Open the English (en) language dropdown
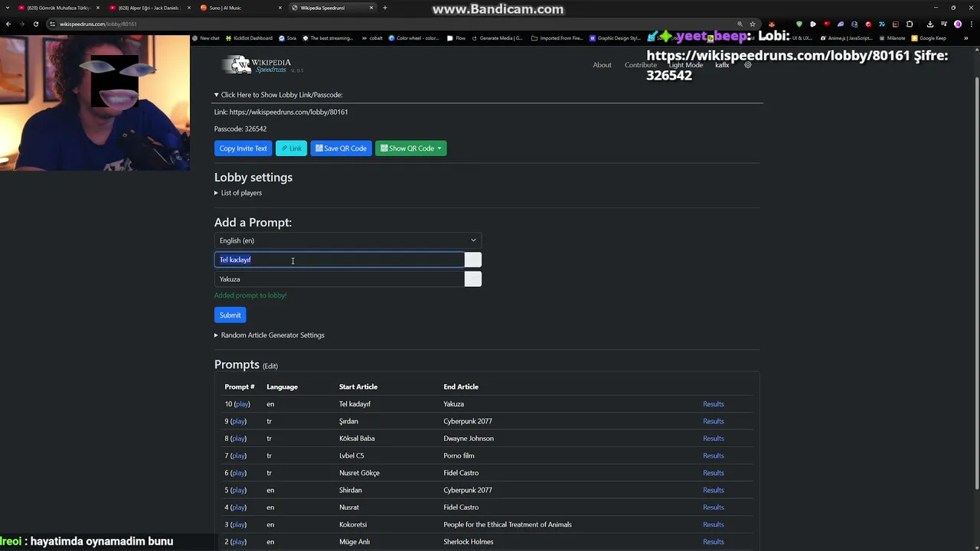The height and width of the screenshot is (551, 980). tap(348, 240)
